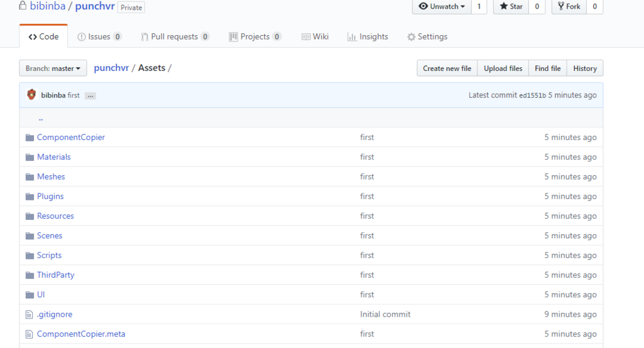The width and height of the screenshot is (644, 348).
Task: Click '9 minutes ago' in .gitignore row
Action: click(x=570, y=315)
